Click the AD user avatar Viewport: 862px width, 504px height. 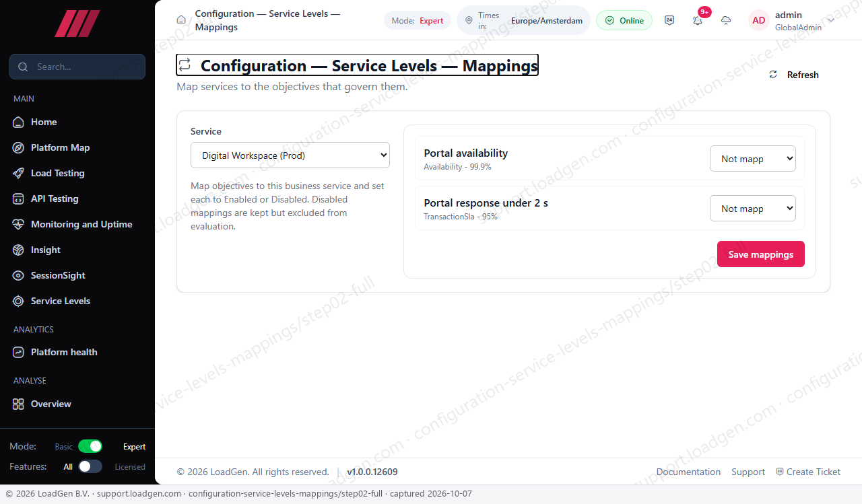759,20
